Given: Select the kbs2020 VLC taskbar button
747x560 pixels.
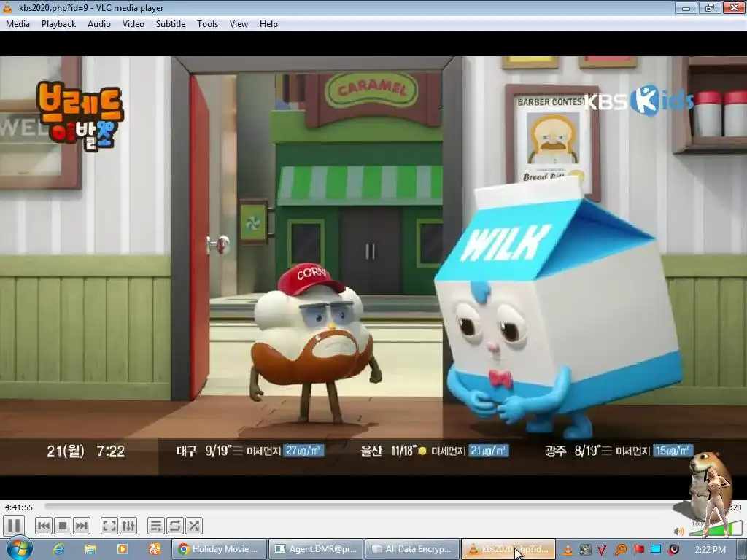Looking at the screenshot, I should [x=508, y=549].
